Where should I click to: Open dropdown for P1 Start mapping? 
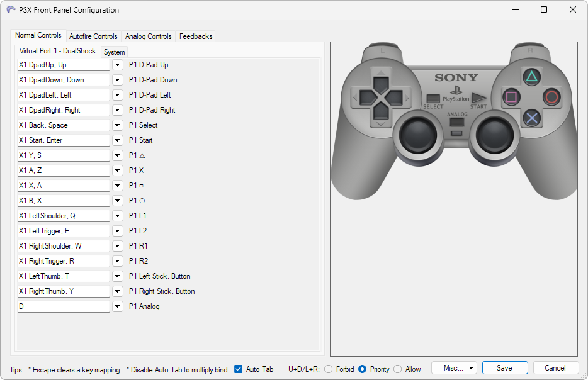pyautogui.click(x=117, y=140)
